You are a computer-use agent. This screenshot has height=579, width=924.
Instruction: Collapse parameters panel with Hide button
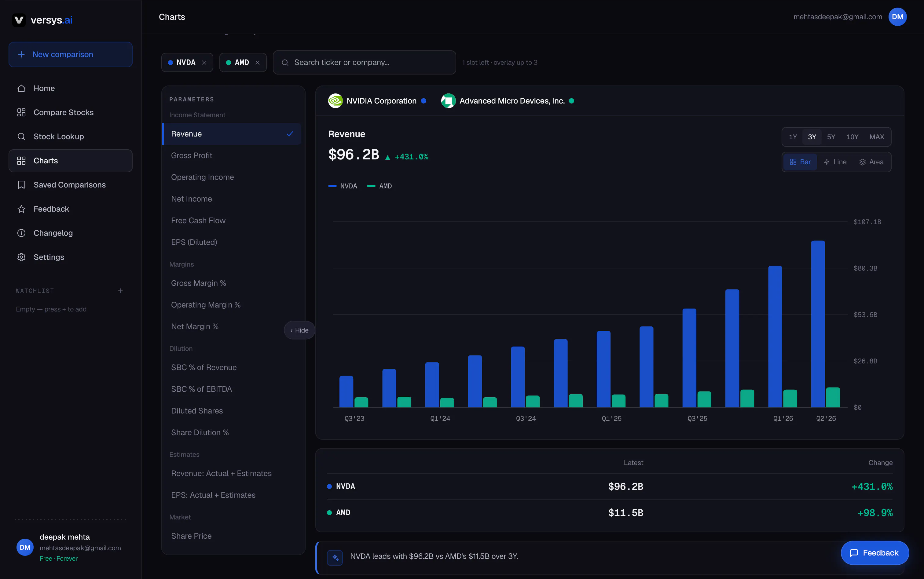[299, 330]
